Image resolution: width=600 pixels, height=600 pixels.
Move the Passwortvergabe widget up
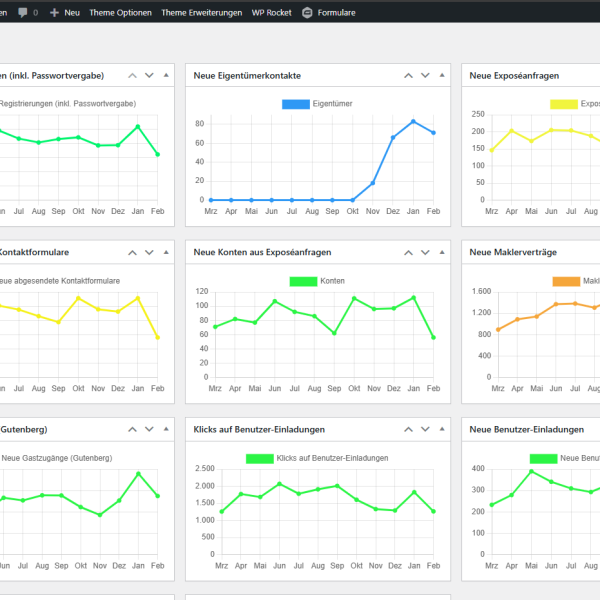(132, 75)
